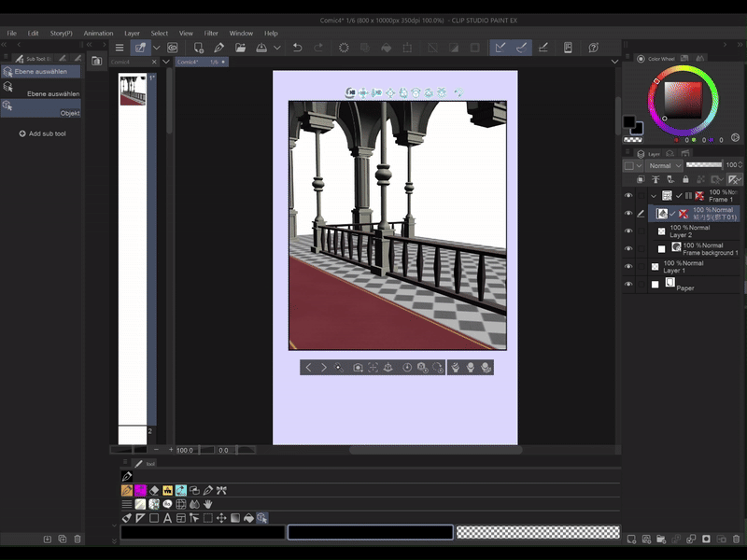This screenshot has height=560, width=747.
Task: Toggle visibility of Layer 1
Action: [628, 267]
